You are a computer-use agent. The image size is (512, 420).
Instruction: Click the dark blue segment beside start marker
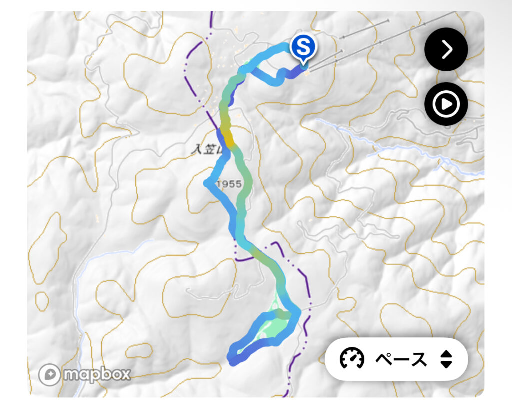[296, 71]
